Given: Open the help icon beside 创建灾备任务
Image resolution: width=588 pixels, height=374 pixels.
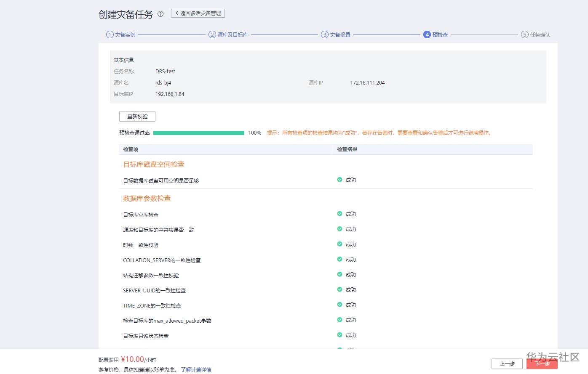Looking at the screenshot, I should click(160, 14).
